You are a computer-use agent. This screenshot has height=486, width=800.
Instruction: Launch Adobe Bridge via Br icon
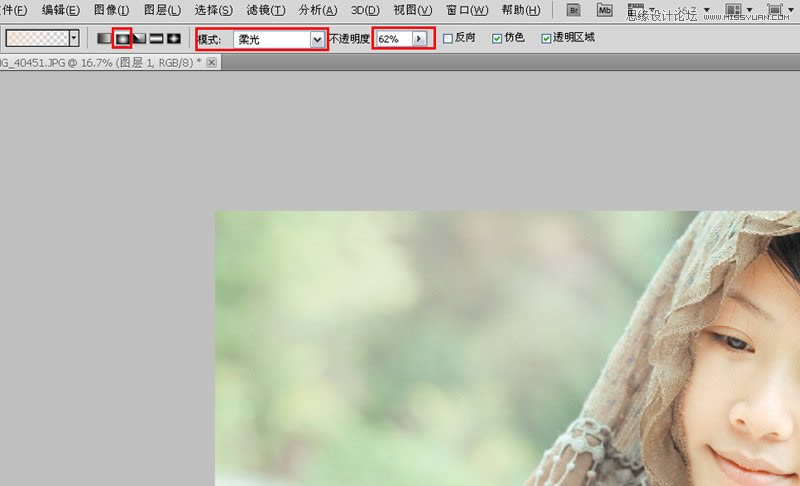tap(573, 10)
